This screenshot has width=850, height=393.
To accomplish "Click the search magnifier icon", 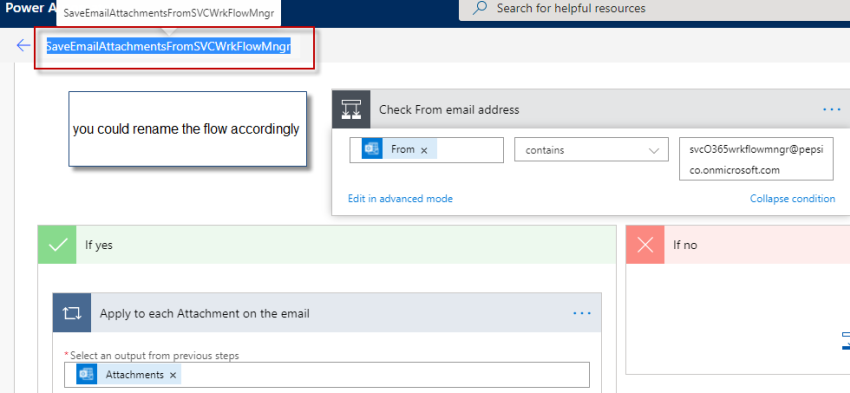I will (x=479, y=9).
